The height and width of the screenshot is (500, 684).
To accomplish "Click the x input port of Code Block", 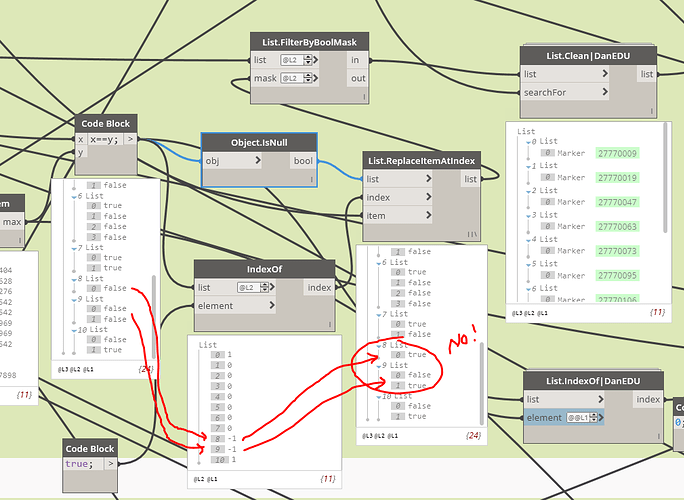I will tap(81, 139).
